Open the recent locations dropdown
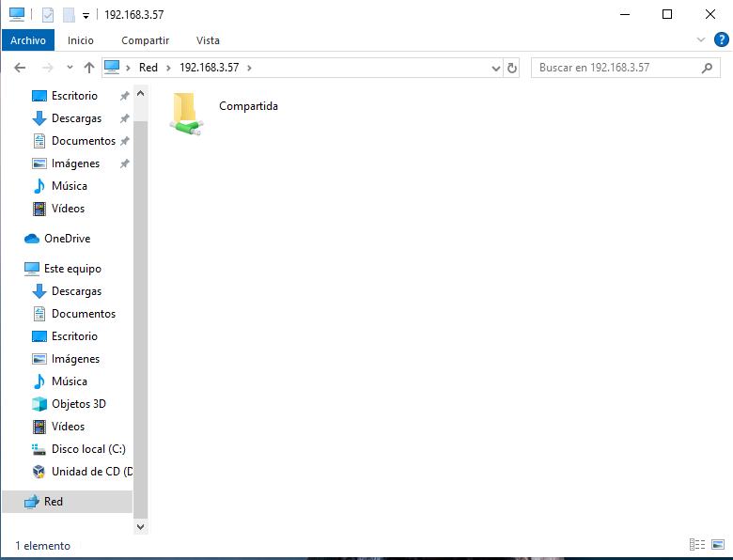733x560 pixels. tap(70, 68)
